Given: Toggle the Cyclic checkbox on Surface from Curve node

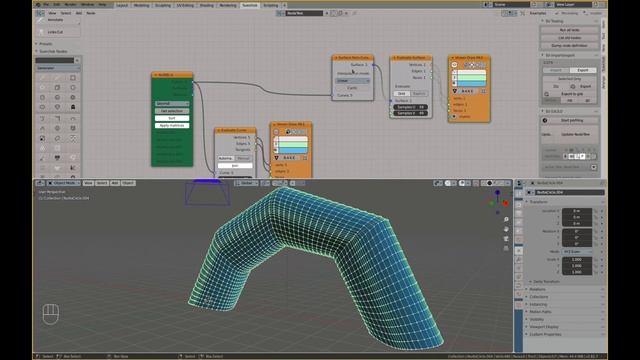Looking at the screenshot, I should click(x=352, y=88).
